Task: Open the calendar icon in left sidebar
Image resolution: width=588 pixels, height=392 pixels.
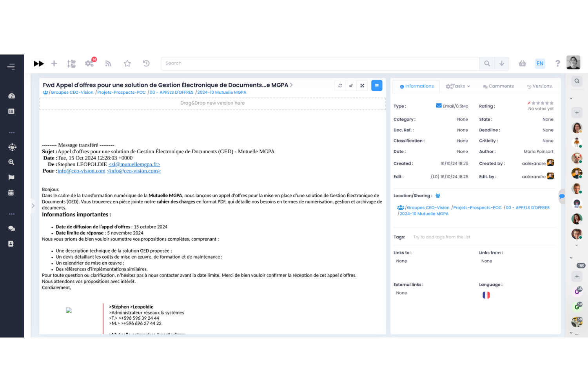Action: [11, 192]
